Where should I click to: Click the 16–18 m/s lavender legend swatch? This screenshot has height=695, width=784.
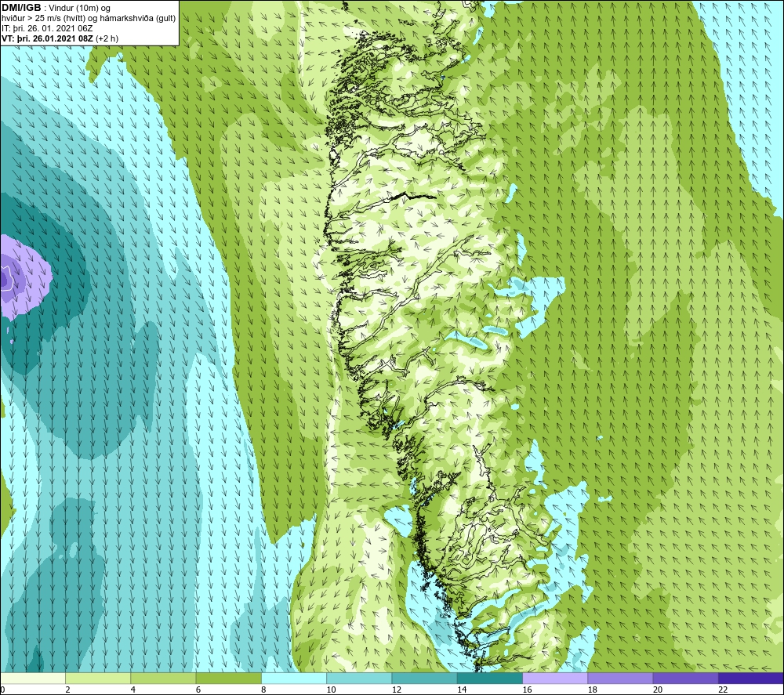(555, 678)
